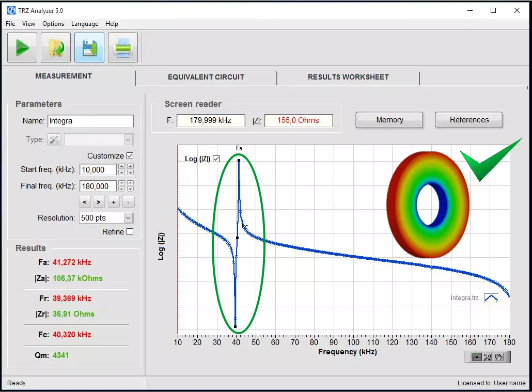Open the Options menu
The width and height of the screenshot is (532, 392).
[53, 24]
